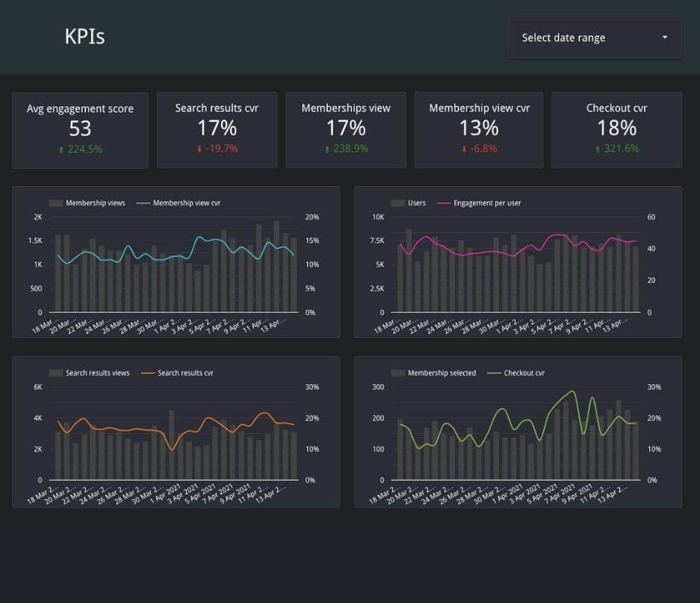Click the Avg engagement score card

click(81, 131)
